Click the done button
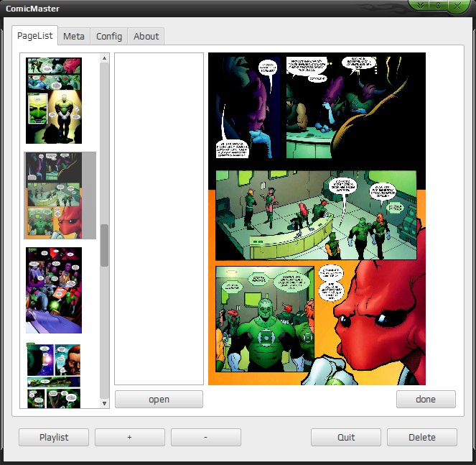Screen dimensions: 476x465 point(426,400)
